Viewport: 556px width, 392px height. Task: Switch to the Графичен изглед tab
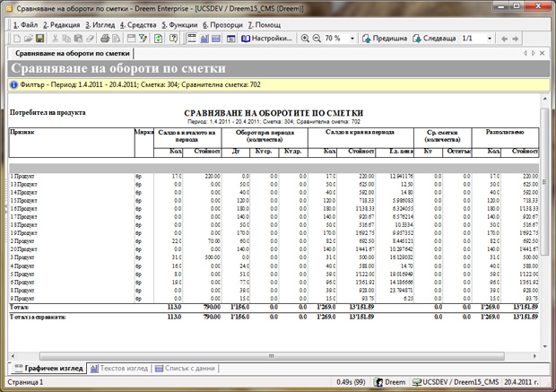coord(49,369)
